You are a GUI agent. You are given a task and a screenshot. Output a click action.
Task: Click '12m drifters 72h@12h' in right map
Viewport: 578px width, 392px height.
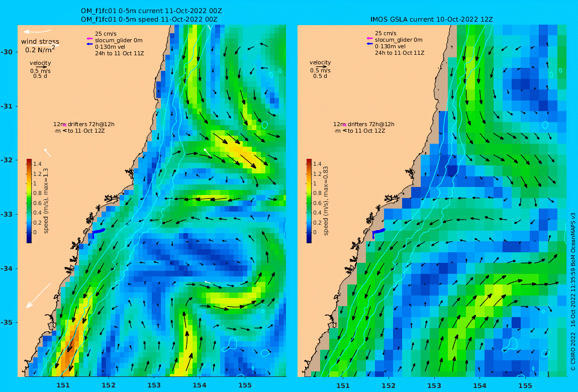364,124
